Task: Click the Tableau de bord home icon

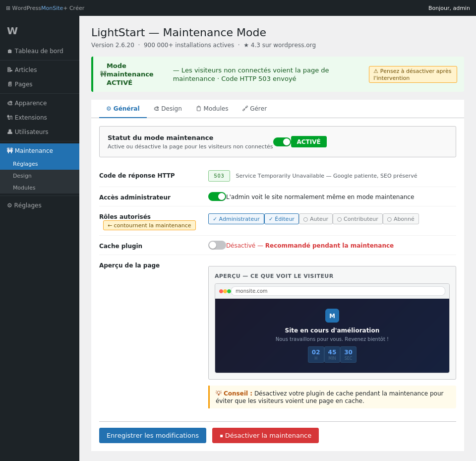Action: click(x=10, y=51)
